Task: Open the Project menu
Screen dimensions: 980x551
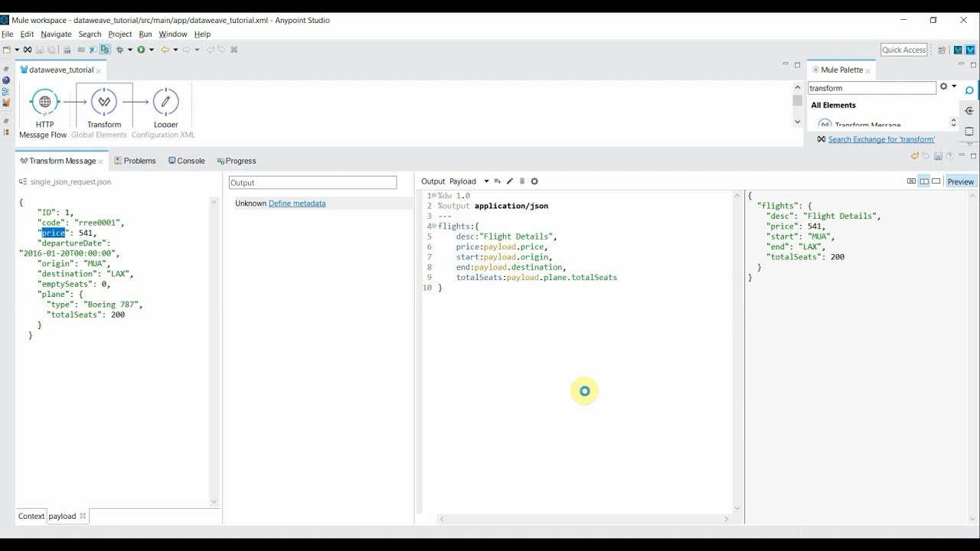Action: (120, 34)
